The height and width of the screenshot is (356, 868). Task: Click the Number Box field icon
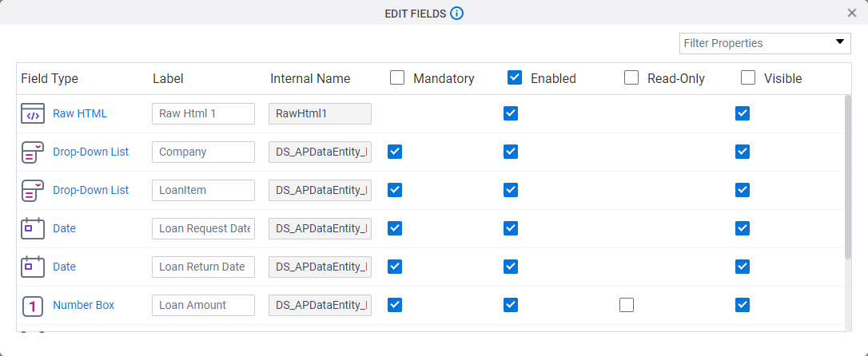pos(33,305)
